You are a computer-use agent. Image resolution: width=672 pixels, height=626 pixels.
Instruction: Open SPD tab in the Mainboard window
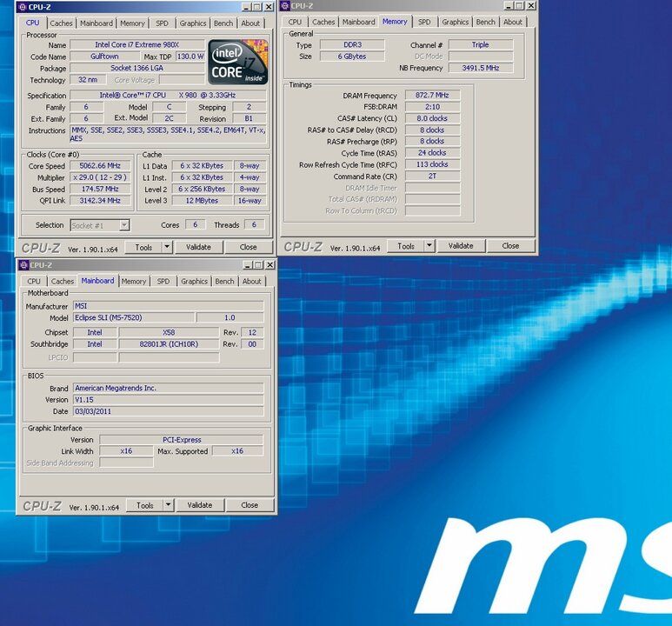click(x=163, y=282)
